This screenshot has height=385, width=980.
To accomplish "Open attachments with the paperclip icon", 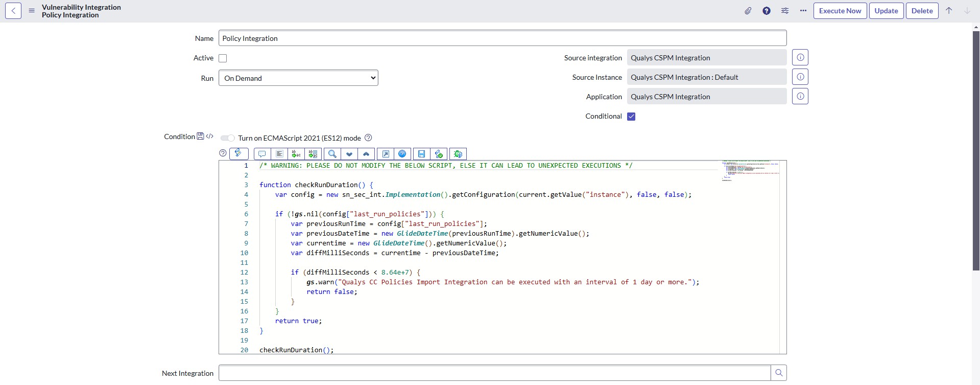I will pyautogui.click(x=748, y=11).
